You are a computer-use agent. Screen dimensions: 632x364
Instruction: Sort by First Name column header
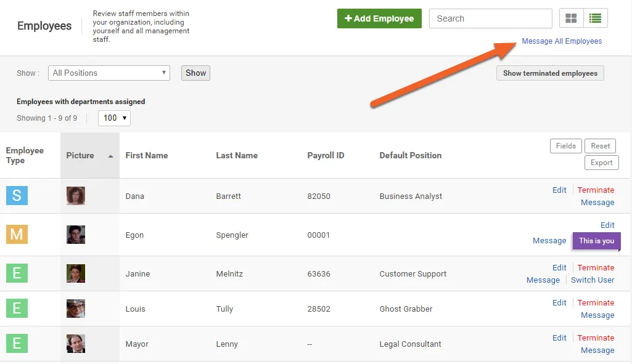coord(147,155)
